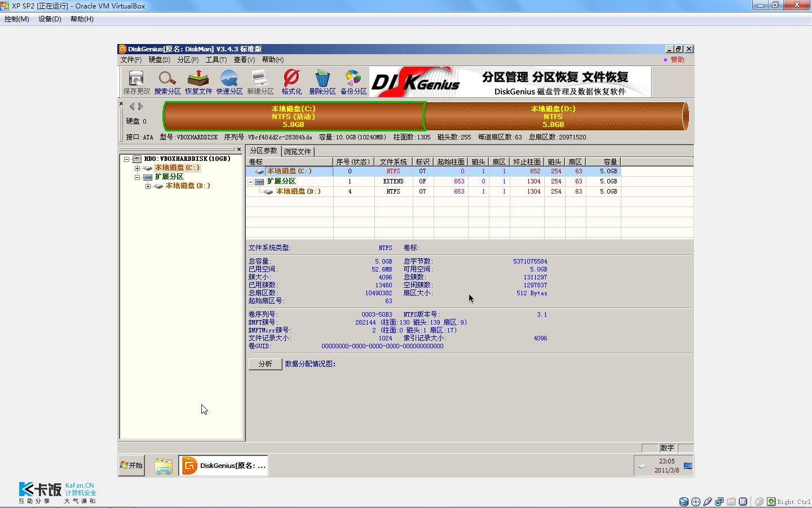The width and height of the screenshot is (812, 508).
Task: Click VirtualBox optical CD drive icon
Action: tap(696, 501)
